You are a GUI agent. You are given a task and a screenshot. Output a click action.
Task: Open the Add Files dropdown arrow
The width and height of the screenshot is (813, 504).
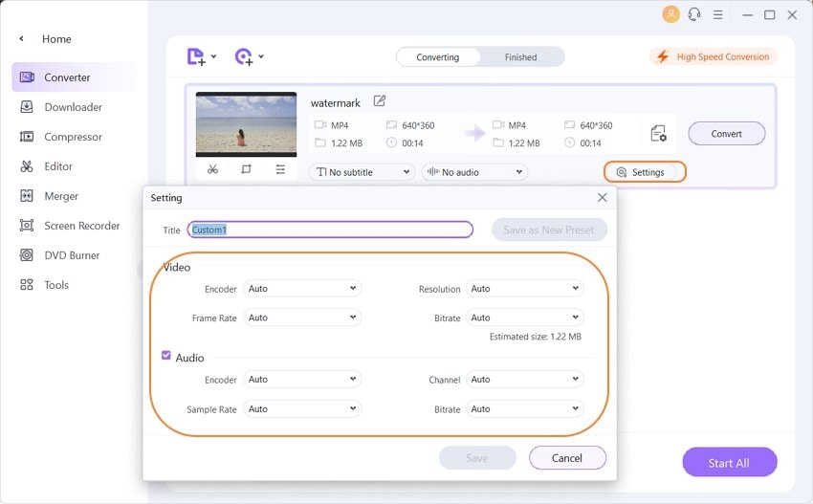pos(213,56)
